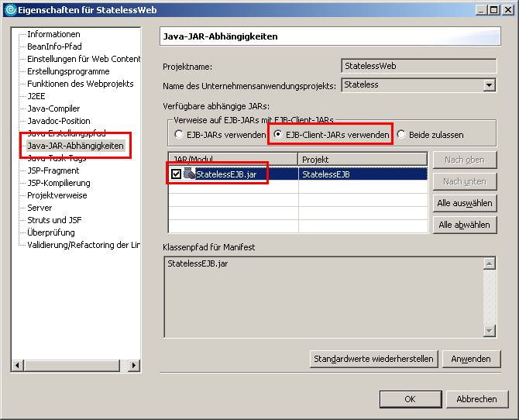
Task: Click the tree's horizontal scrollbar thumb
Action: coord(72,365)
